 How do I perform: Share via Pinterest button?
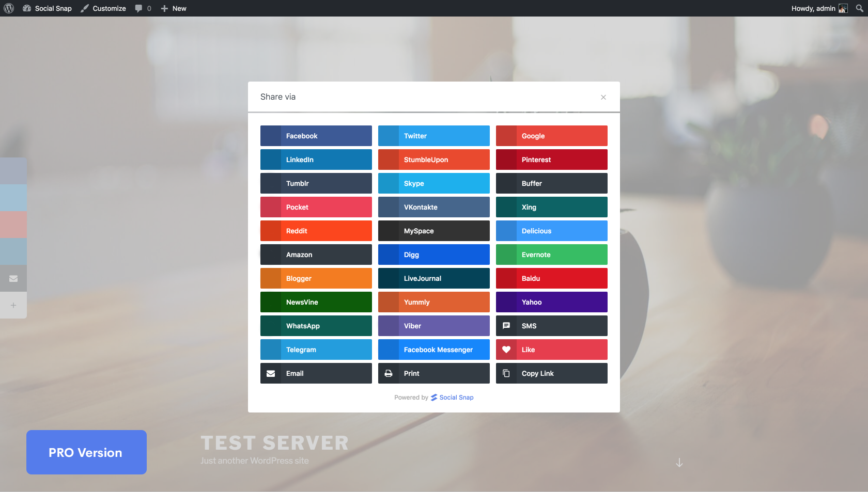552,160
